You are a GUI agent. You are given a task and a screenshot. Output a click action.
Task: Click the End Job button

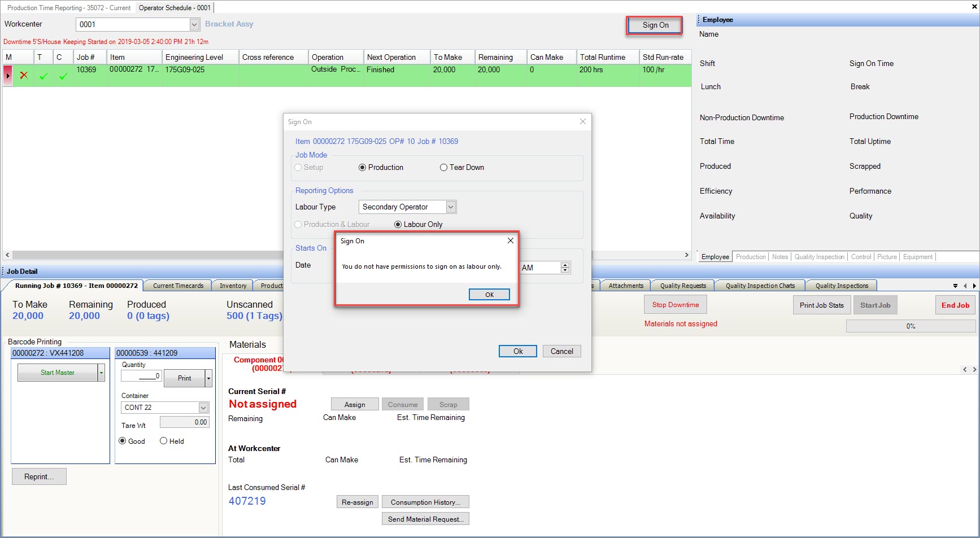(955, 305)
